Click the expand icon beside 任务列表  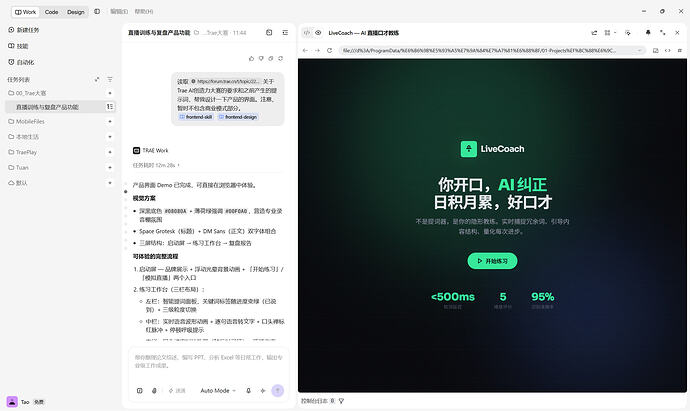coord(97,79)
